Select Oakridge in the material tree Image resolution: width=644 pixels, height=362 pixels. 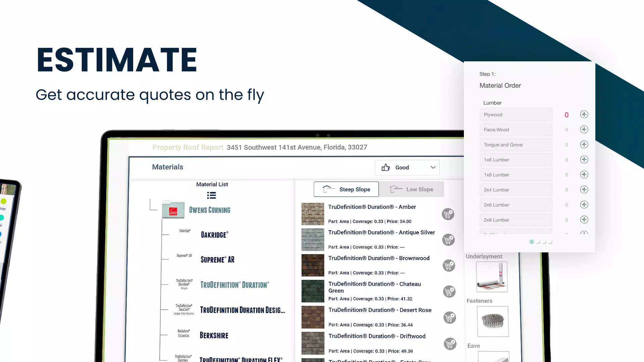(x=215, y=235)
